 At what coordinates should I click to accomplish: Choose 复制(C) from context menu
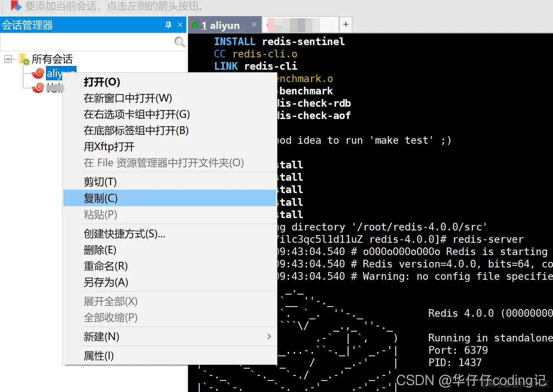[x=170, y=198]
